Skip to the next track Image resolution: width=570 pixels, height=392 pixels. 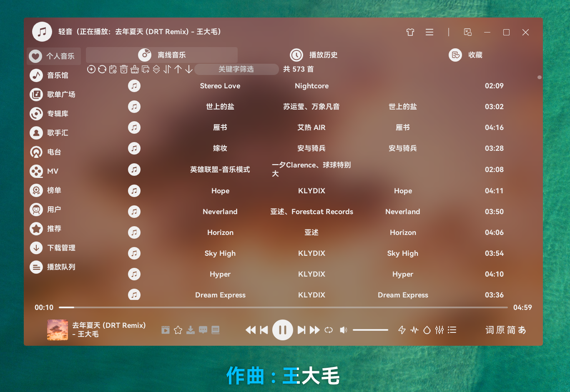301,330
